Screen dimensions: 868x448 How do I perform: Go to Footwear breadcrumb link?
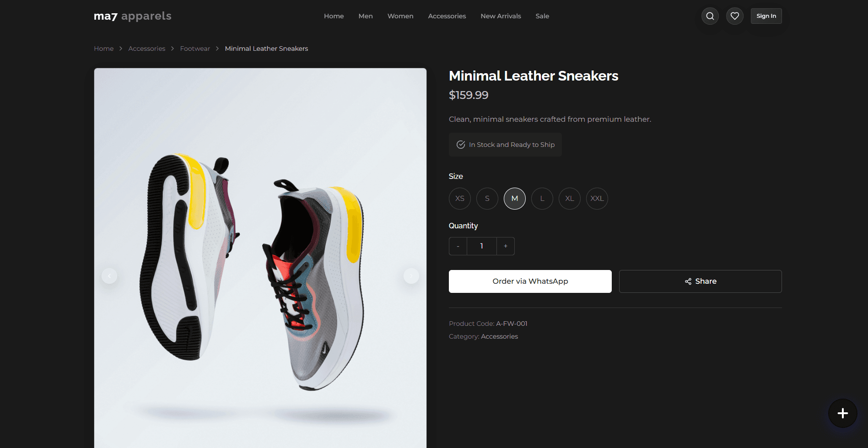pyautogui.click(x=195, y=49)
